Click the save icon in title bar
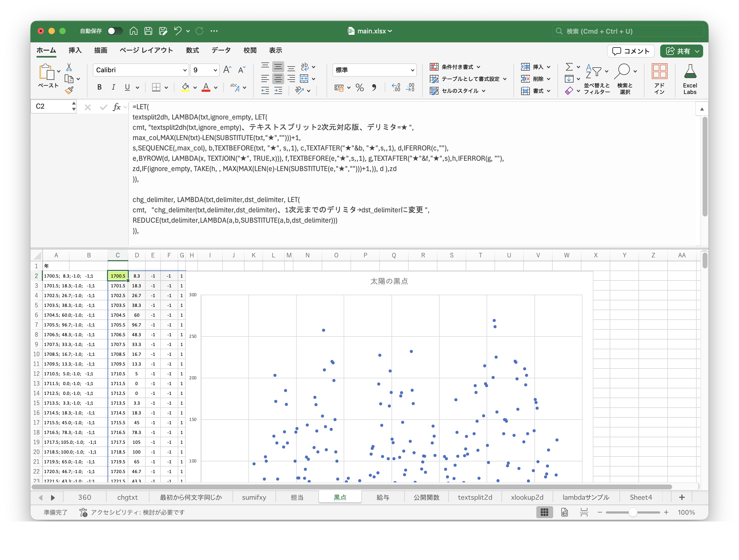 [148, 31]
